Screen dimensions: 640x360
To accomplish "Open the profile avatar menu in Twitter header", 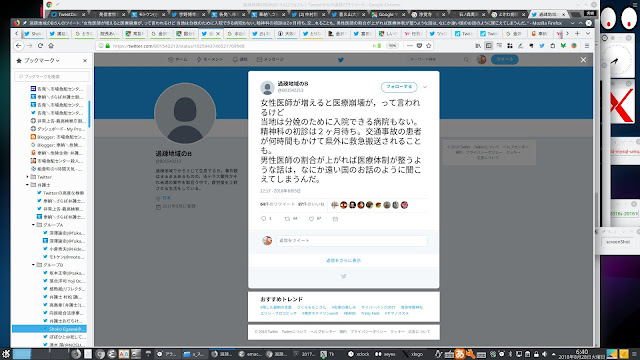I will (482, 60).
